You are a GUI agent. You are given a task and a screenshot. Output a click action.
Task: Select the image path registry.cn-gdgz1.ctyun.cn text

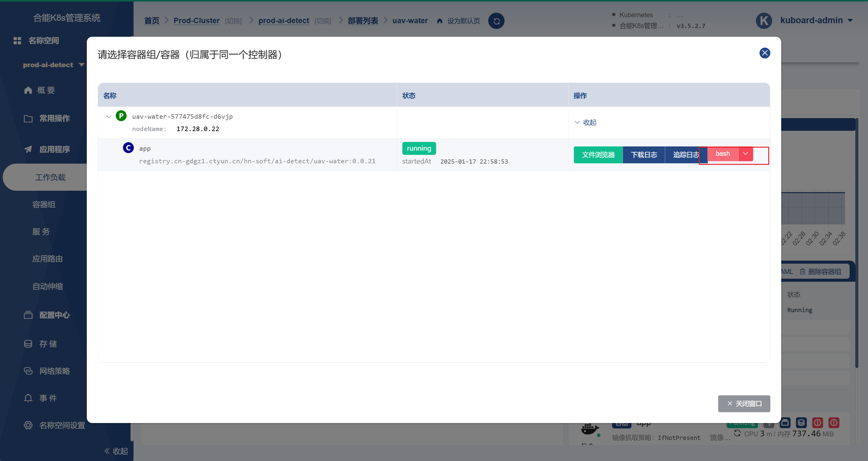[x=257, y=161]
